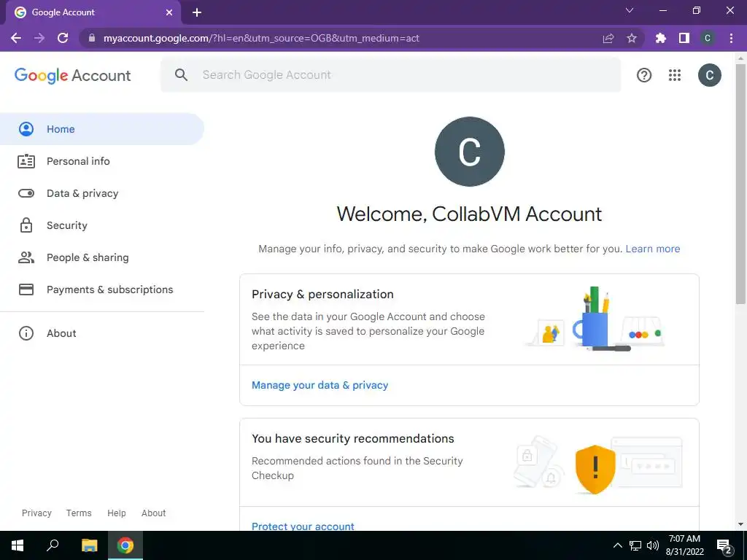Image resolution: width=747 pixels, height=560 pixels.
Task: Click the padlock site info icon
Action: 92,38
